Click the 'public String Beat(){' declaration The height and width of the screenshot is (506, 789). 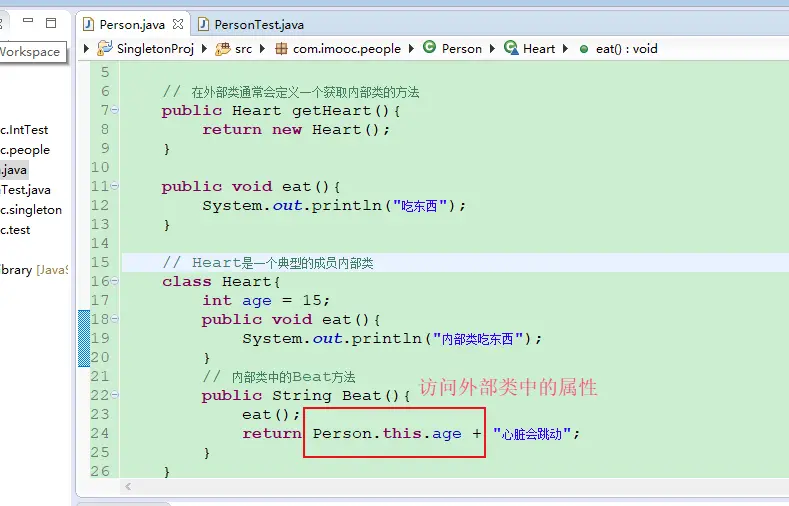click(x=306, y=395)
